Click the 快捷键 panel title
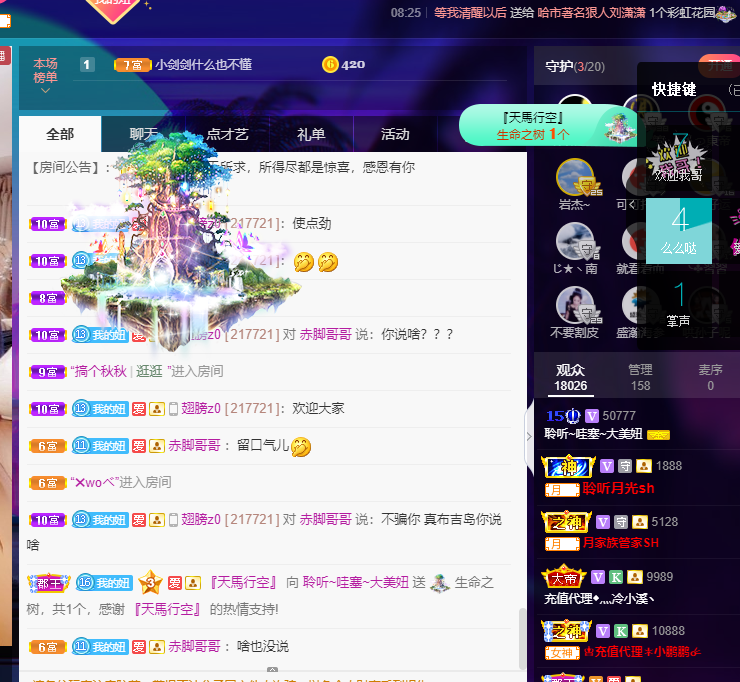740x682 pixels. pos(674,89)
